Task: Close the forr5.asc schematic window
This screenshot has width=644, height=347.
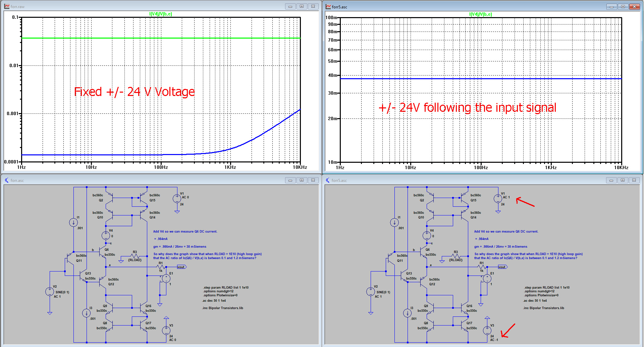Action: point(634,180)
